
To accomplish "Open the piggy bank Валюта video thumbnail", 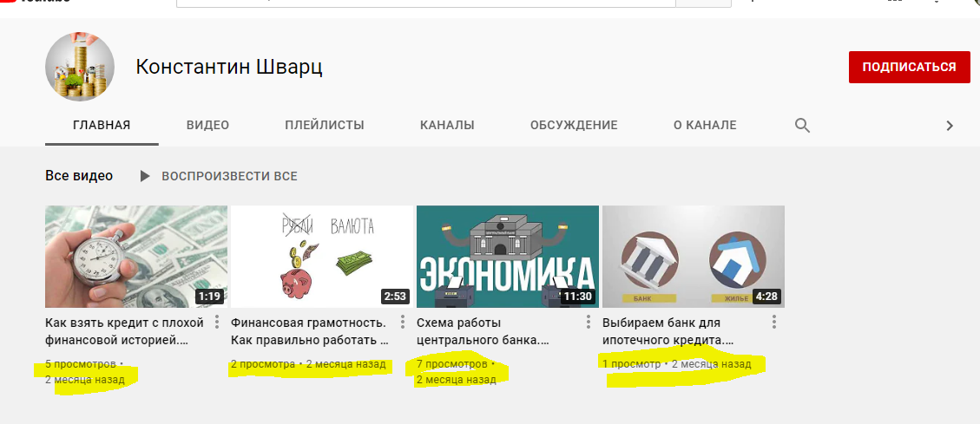I will point(322,257).
